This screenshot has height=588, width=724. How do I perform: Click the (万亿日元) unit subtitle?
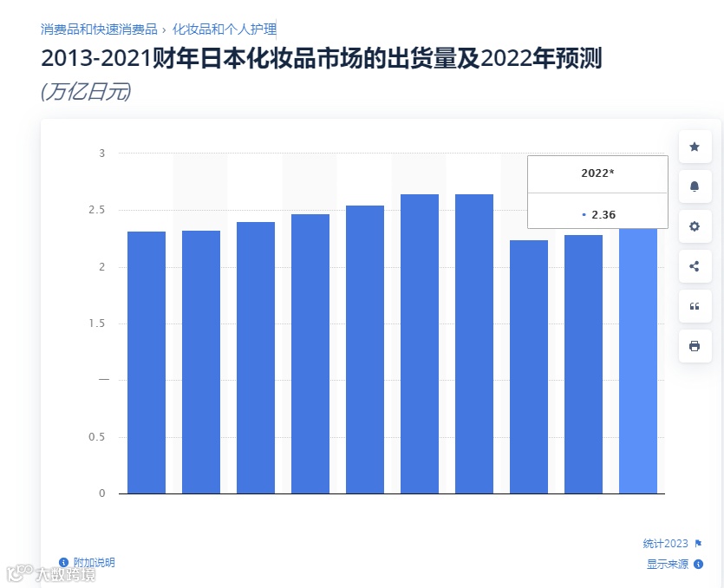point(86,92)
